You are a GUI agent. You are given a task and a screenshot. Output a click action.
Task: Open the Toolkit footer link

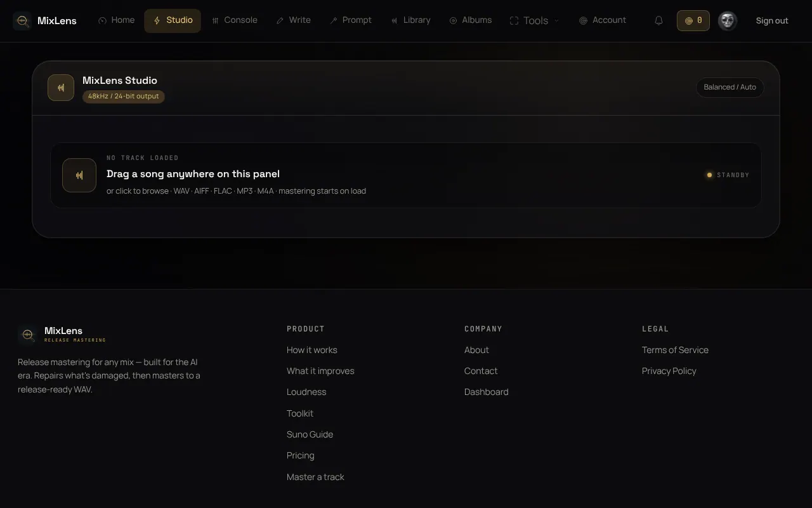[300, 413]
